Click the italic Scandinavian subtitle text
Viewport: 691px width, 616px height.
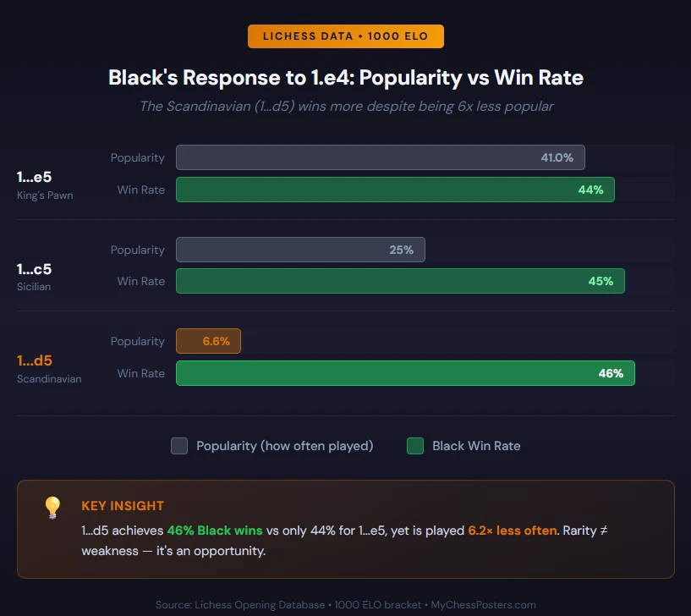[345, 107]
